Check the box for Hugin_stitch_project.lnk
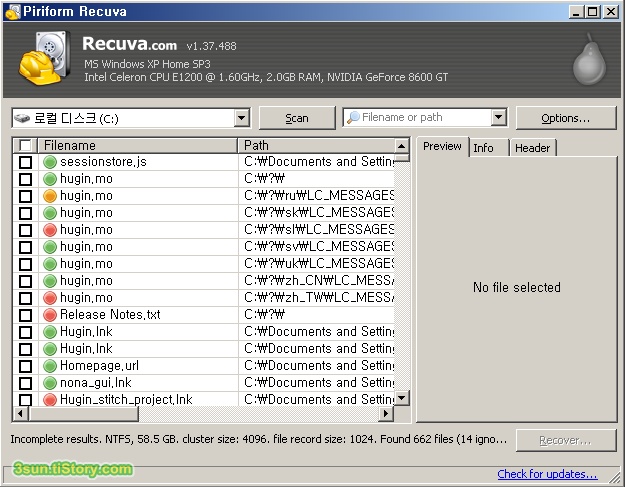 click(x=26, y=400)
